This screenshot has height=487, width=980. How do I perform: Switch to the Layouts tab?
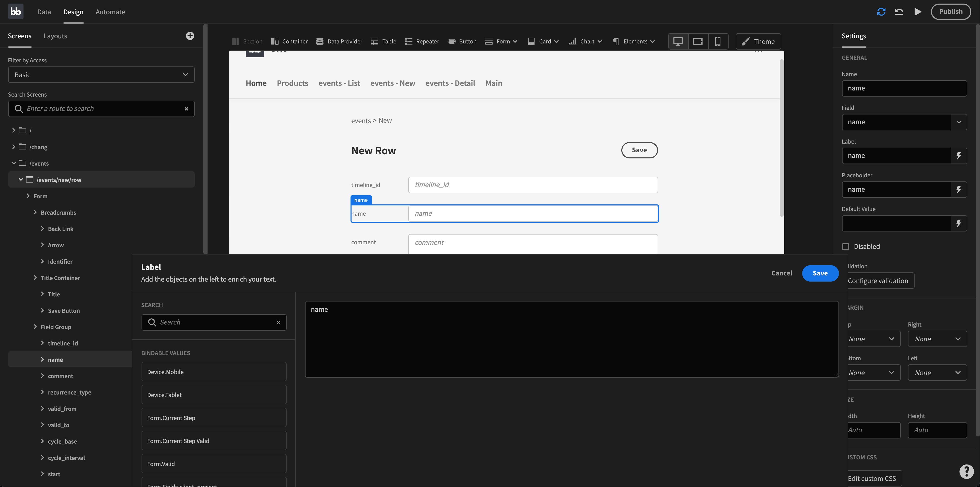55,36
